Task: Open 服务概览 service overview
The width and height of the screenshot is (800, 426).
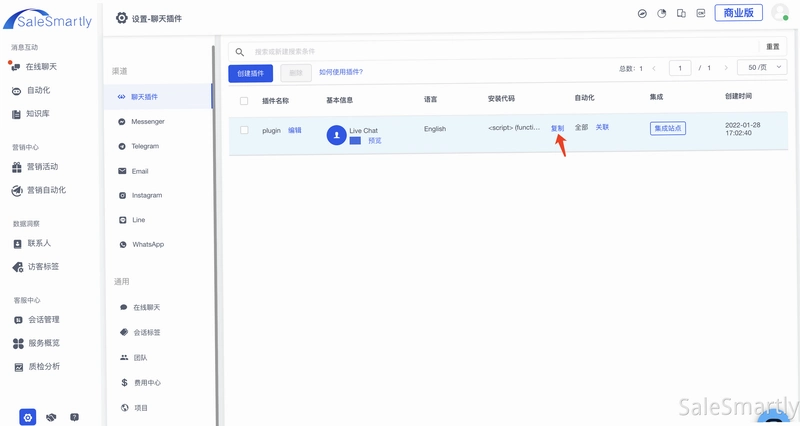Action: [x=37, y=343]
